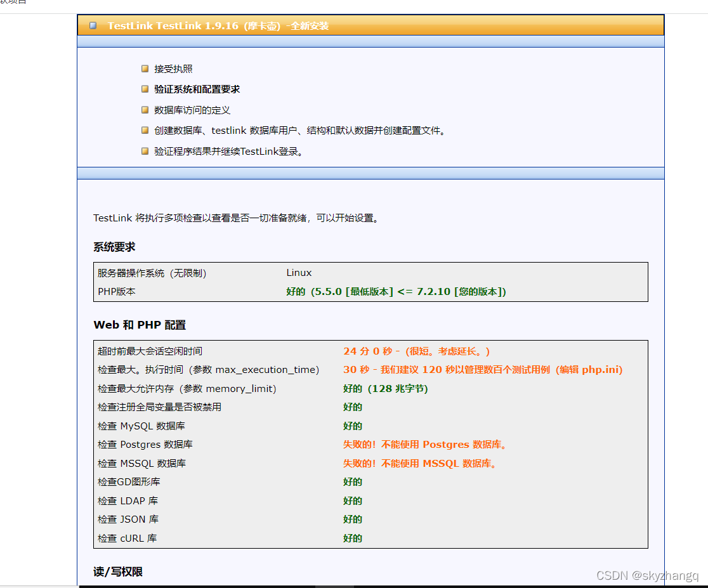Click 好的 result for JSON 库
The image size is (708, 588).
pos(353,519)
